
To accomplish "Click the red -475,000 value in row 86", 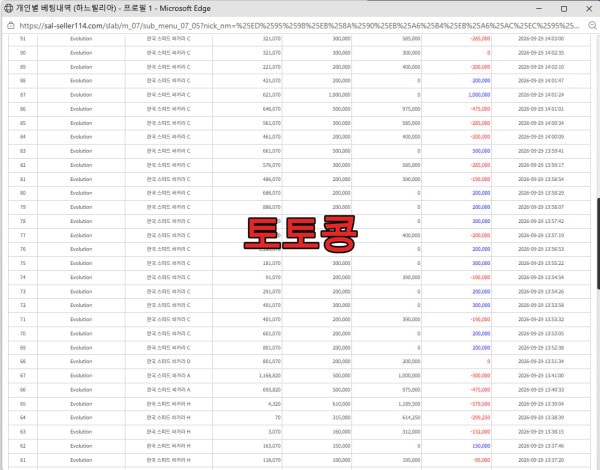I will coord(480,109).
